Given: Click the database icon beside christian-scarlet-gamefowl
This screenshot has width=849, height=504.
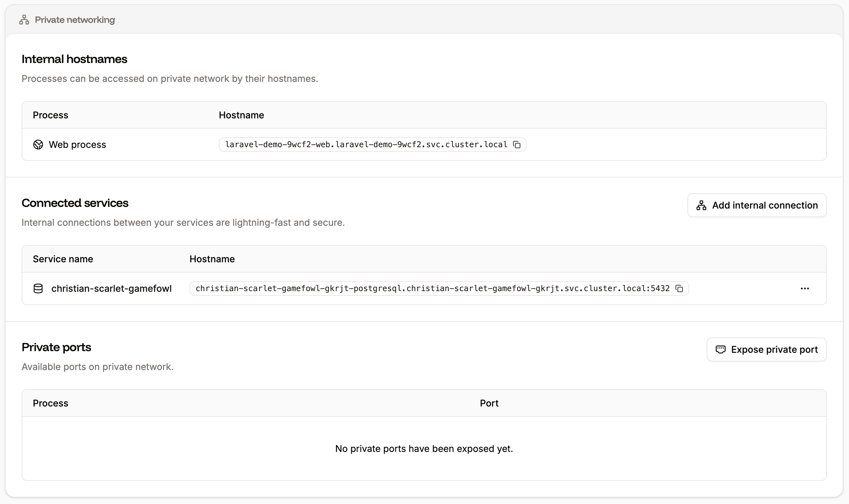Looking at the screenshot, I should [x=38, y=288].
